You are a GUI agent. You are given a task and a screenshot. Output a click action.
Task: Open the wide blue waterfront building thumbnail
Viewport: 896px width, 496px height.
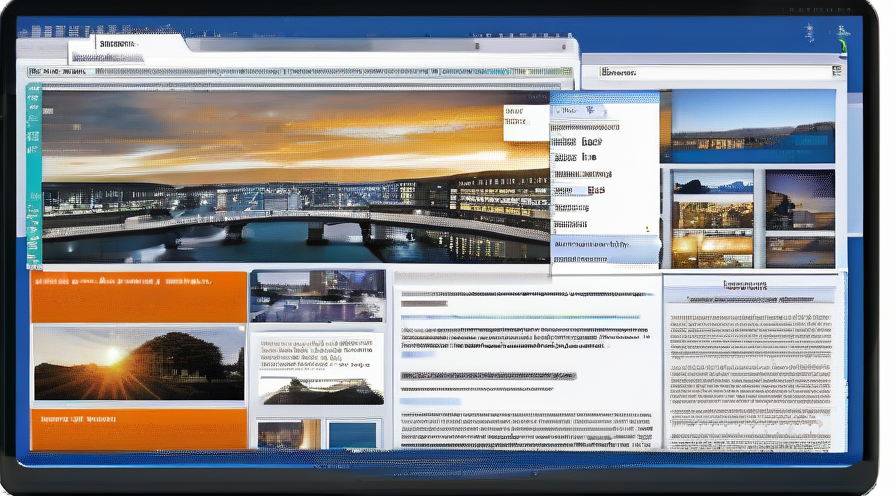tap(752, 127)
